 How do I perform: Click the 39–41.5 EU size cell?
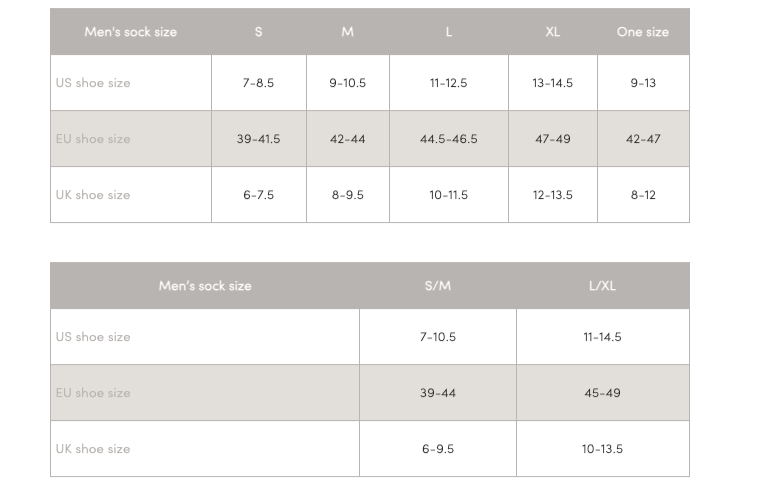pyautogui.click(x=259, y=139)
